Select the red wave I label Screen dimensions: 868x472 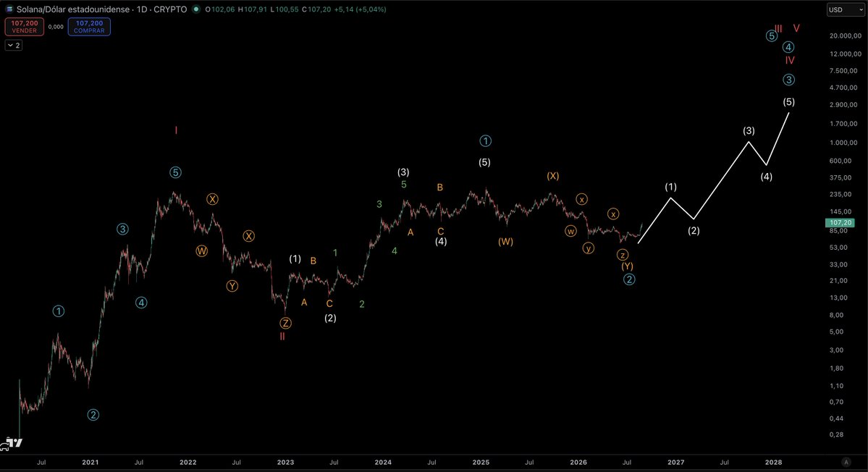pyautogui.click(x=176, y=130)
